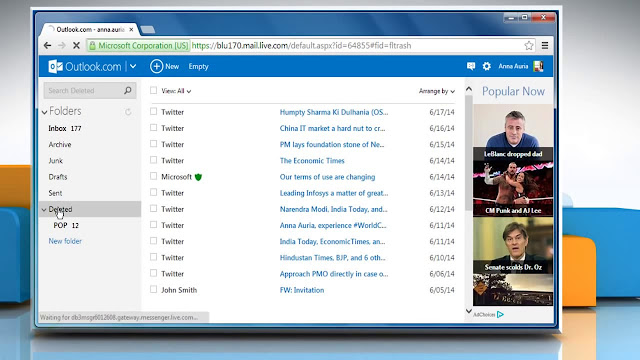Open the Chrome hamburger menu
Viewport: 640px width, 360px height.
coord(545,46)
